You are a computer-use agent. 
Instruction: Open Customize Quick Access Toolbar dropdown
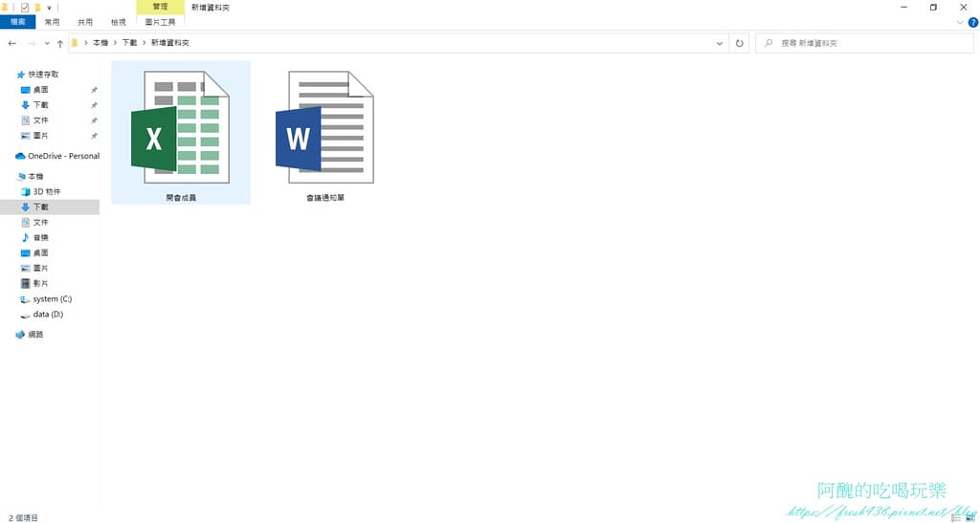click(49, 8)
